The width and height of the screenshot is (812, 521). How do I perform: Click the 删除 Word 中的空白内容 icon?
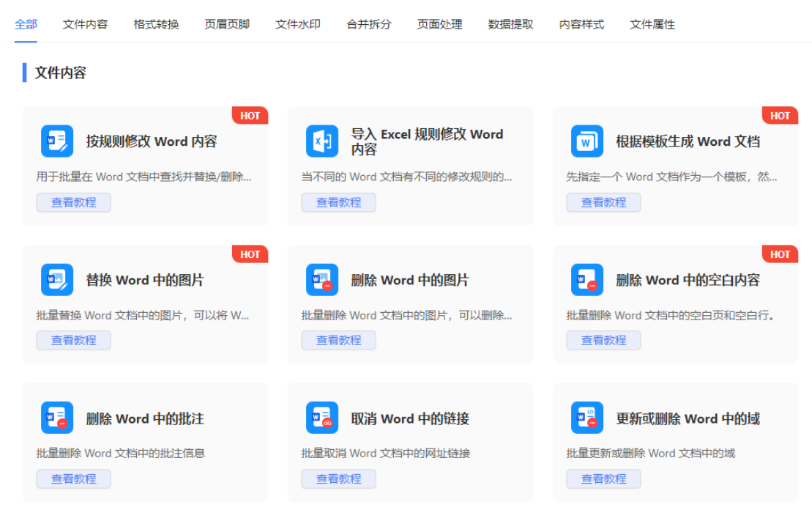pyautogui.click(x=587, y=280)
